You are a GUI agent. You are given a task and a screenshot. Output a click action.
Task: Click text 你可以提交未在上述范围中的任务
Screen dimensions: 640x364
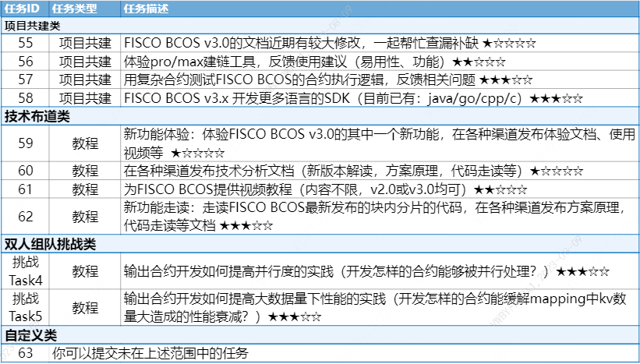pyautogui.click(x=150, y=353)
